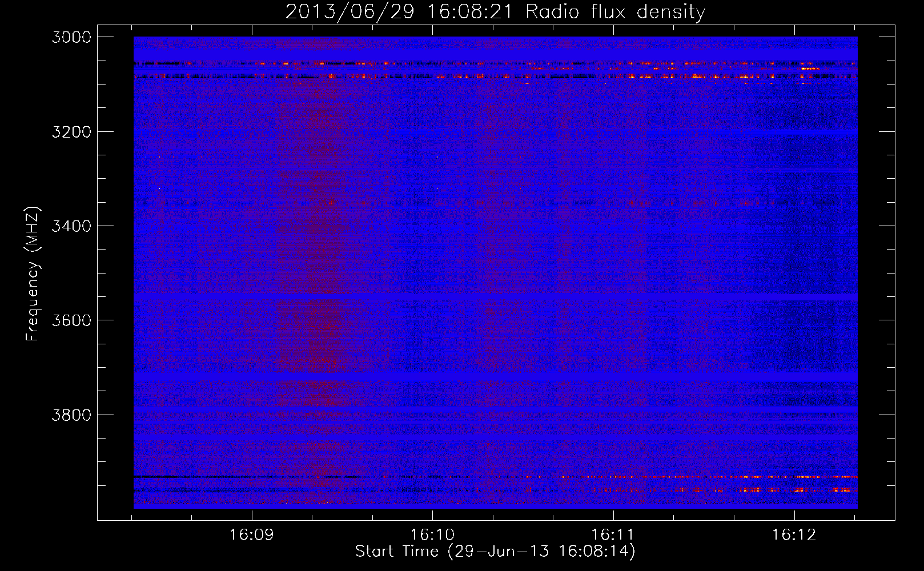This screenshot has height=571, width=924.
Task: Select the 3000 frequency axis label
Action: pos(71,37)
